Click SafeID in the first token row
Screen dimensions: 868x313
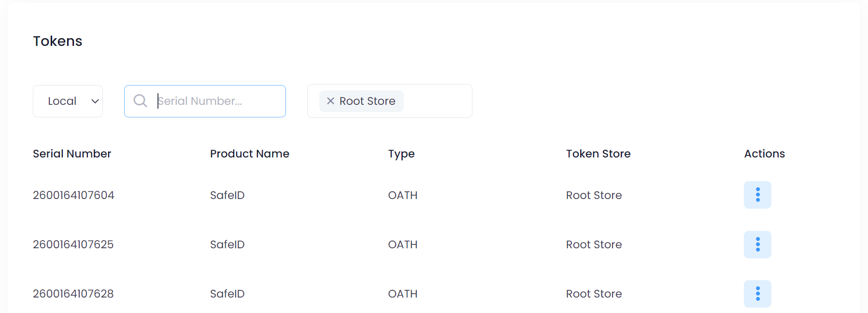pos(227,195)
